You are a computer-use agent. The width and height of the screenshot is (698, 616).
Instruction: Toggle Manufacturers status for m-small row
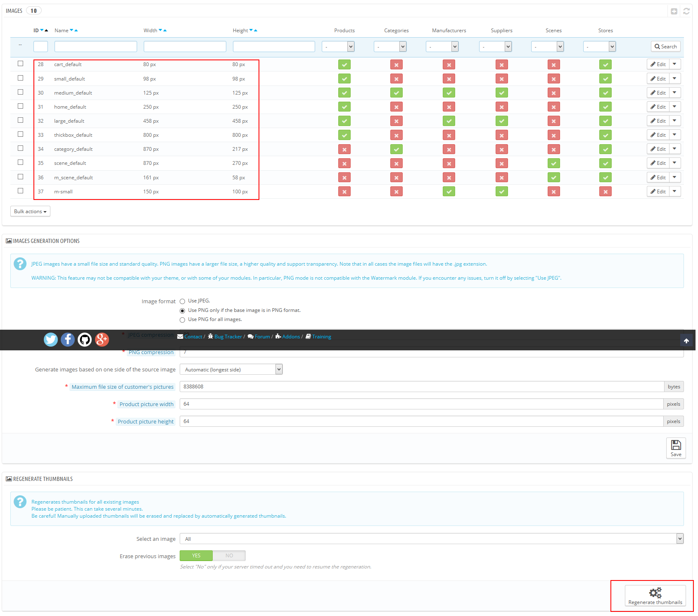[449, 192]
